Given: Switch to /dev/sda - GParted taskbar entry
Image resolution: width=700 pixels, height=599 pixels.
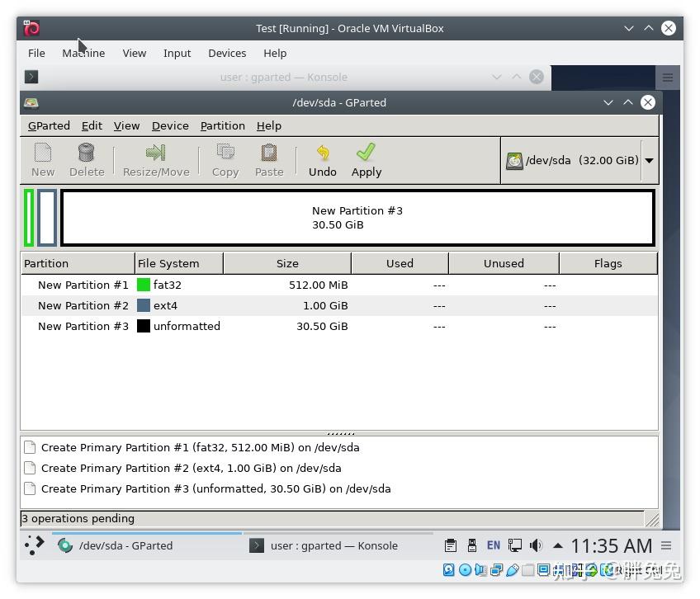Looking at the screenshot, I should tap(147, 545).
